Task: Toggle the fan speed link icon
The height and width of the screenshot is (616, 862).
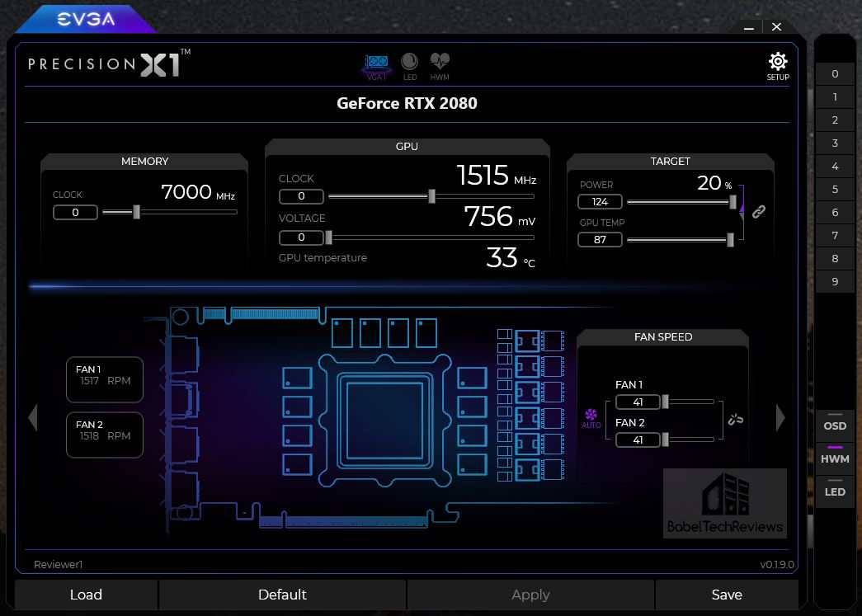Action: point(736,420)
